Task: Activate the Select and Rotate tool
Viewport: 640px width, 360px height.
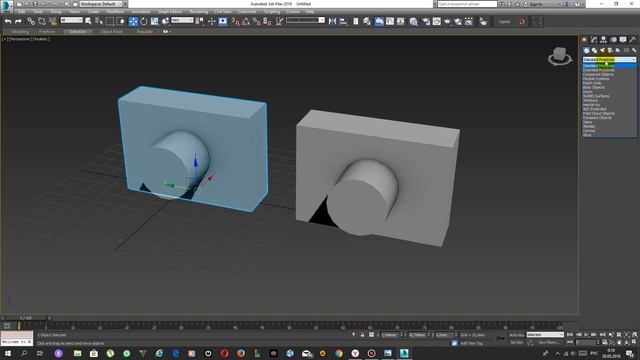Action: [x=144, y=21]
